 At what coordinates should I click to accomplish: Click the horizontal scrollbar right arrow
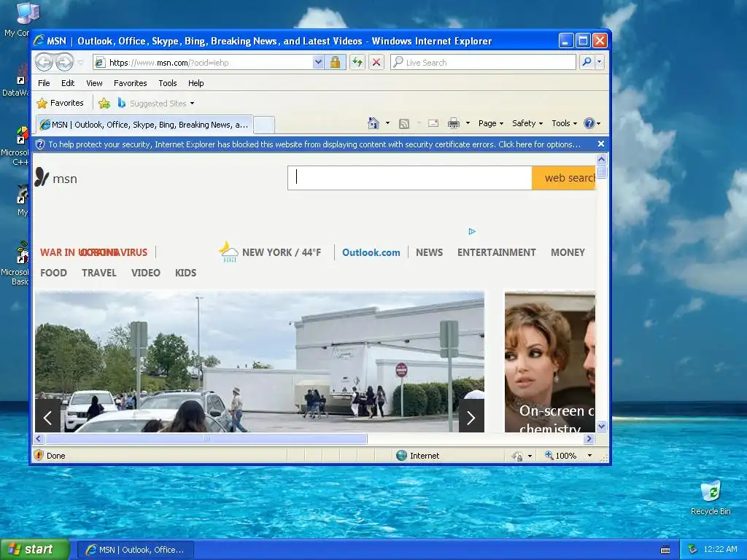pyautogui.click(x=589, y=438)
